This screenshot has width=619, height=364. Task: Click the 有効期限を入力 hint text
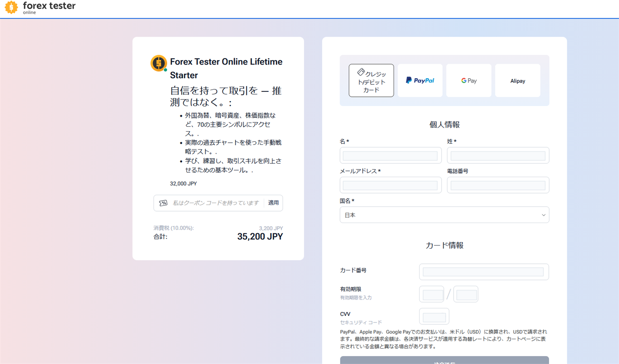[x=356, y=298]
